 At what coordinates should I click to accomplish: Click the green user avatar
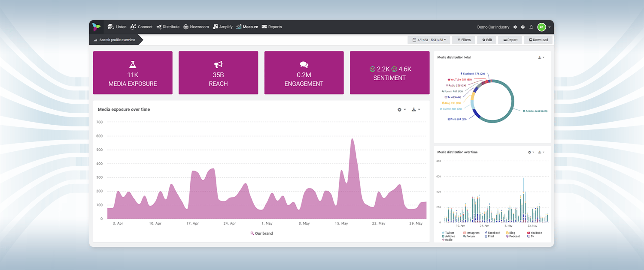(541, 27)
